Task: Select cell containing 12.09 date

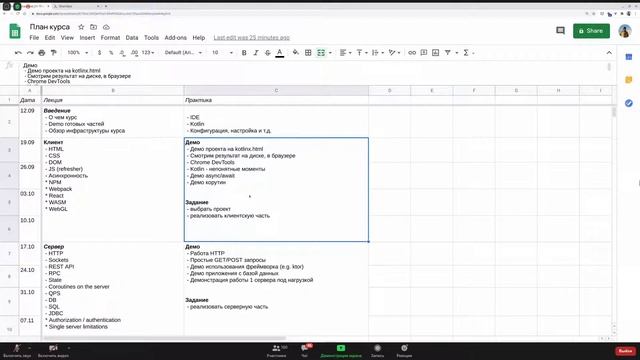Action: (30, 122)
